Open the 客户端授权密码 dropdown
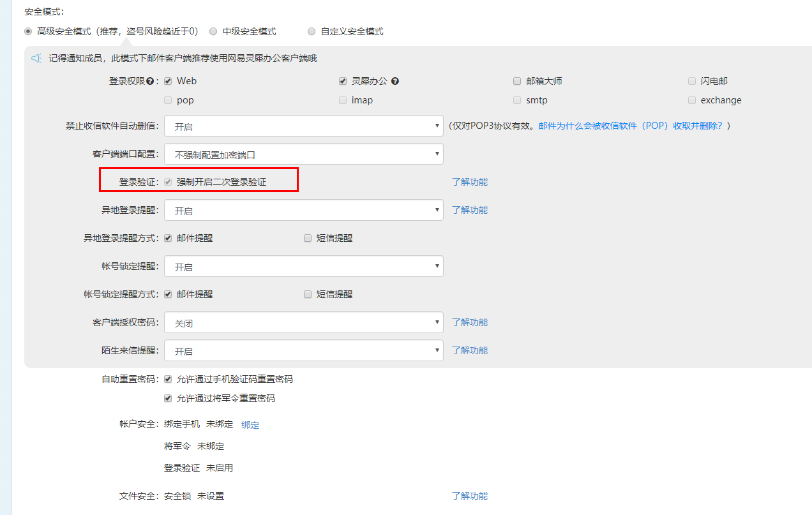 pos(303,322)
